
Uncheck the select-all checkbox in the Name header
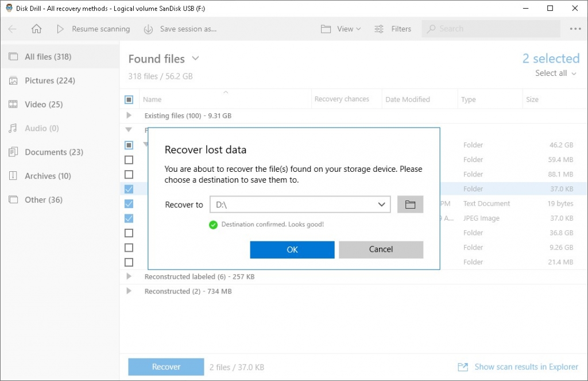click(129, 99)
